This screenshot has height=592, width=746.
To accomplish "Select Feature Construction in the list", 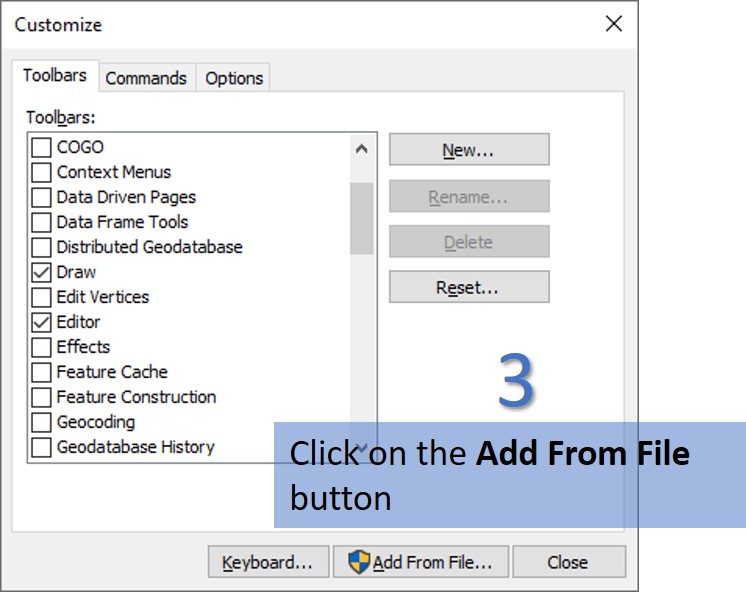I will pos(136,397).
